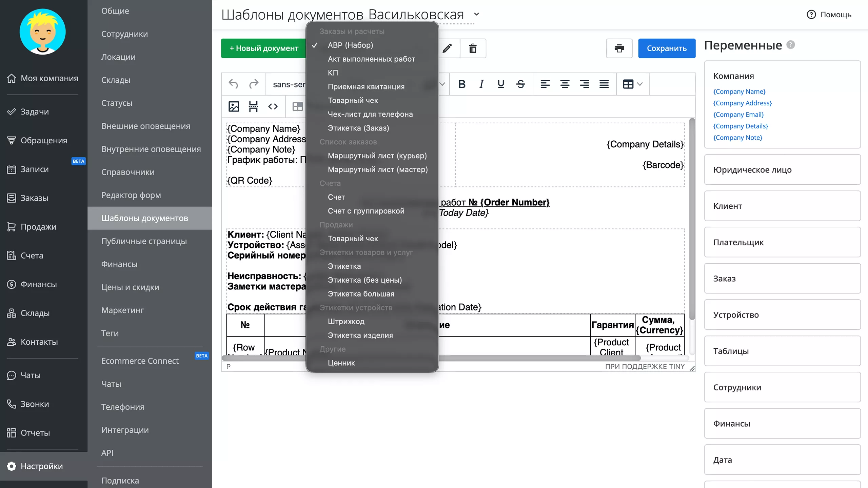Open source code view icon
Image resolution: width=868 pixels, height=488 pixels.
point(273,106)
